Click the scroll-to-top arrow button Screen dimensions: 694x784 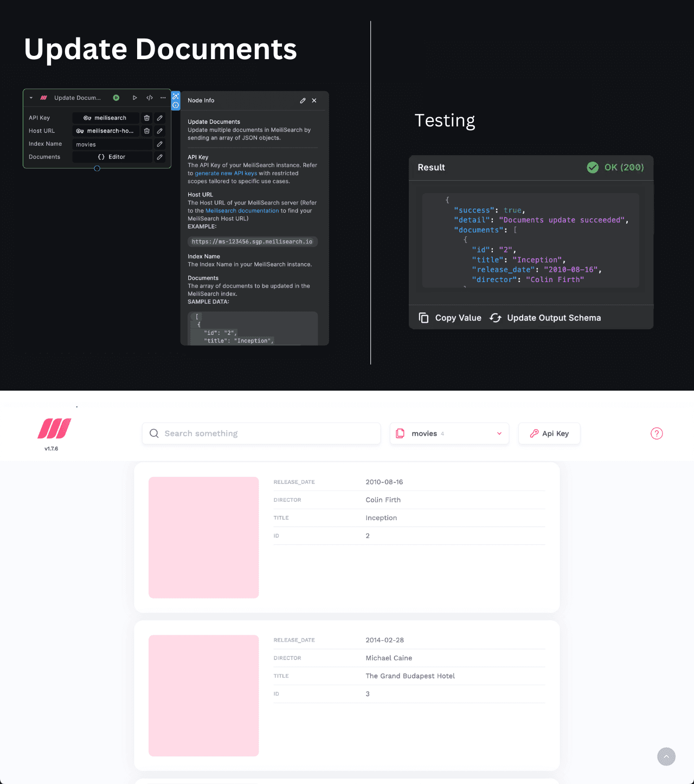coord(666,757)
